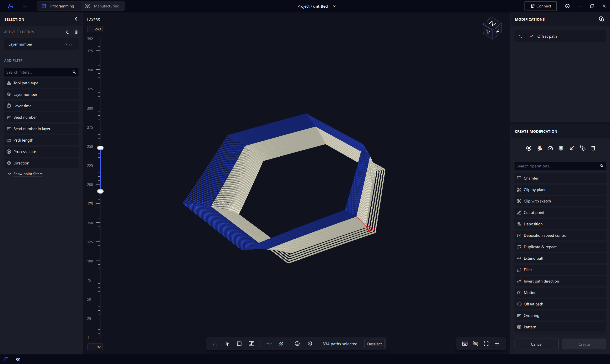Viewport: 610px width, 364px height.
Task: Open the project name dropdown arrow
Action: (x=334, y=6)
